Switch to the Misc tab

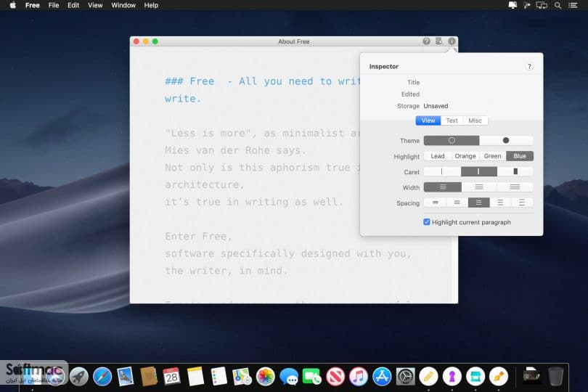point(475,121)
